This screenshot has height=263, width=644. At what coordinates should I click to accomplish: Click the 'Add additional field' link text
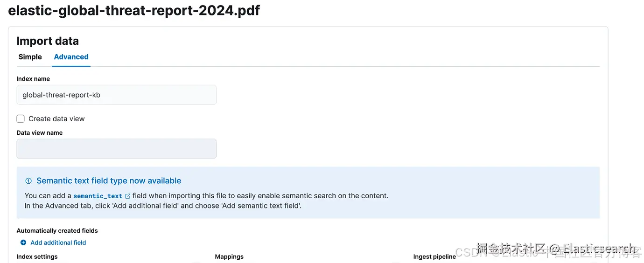(58, 242)
